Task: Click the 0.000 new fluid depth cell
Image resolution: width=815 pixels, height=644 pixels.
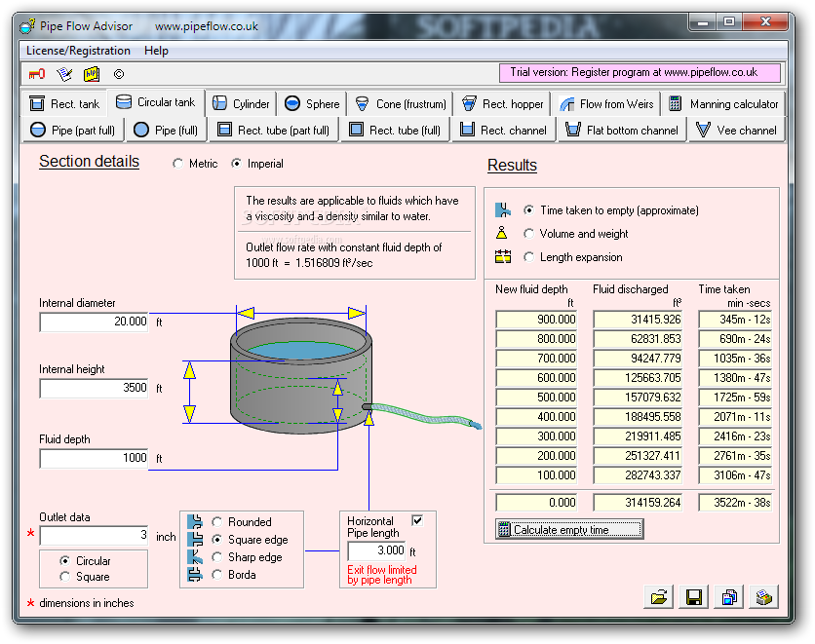Action: tap(536, 503)
